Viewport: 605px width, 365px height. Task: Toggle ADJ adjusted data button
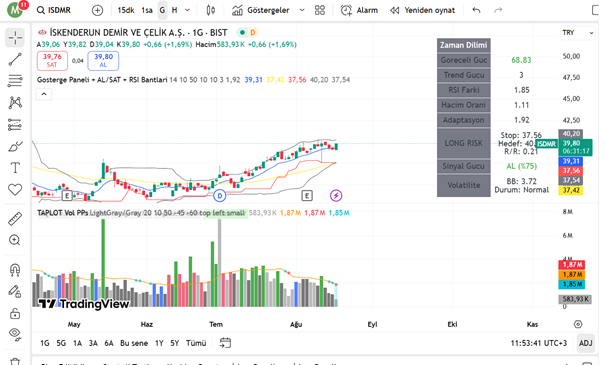point(585,343)
